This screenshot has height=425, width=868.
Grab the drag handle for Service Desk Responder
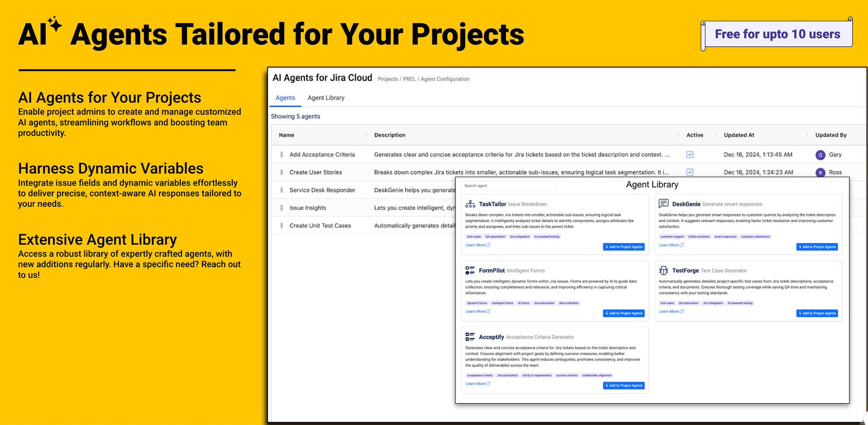[x=282, y=190]
